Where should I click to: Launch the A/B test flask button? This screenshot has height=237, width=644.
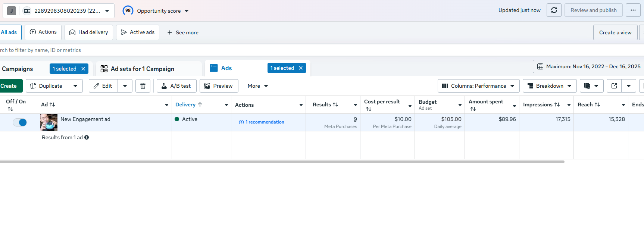176,86
